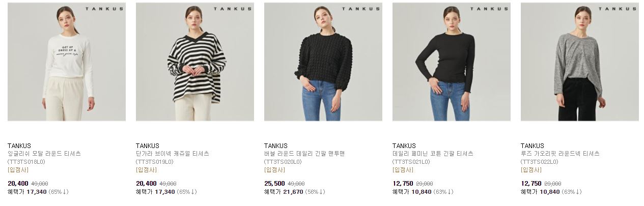Click the 혜택가 21,670 benefit price
This screenshot has width=644, height=206.
[x=284, y=192]
